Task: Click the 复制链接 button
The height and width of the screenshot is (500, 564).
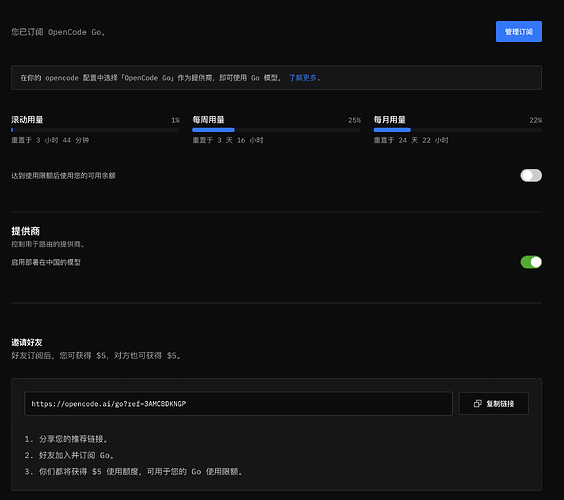Action: 494,404
